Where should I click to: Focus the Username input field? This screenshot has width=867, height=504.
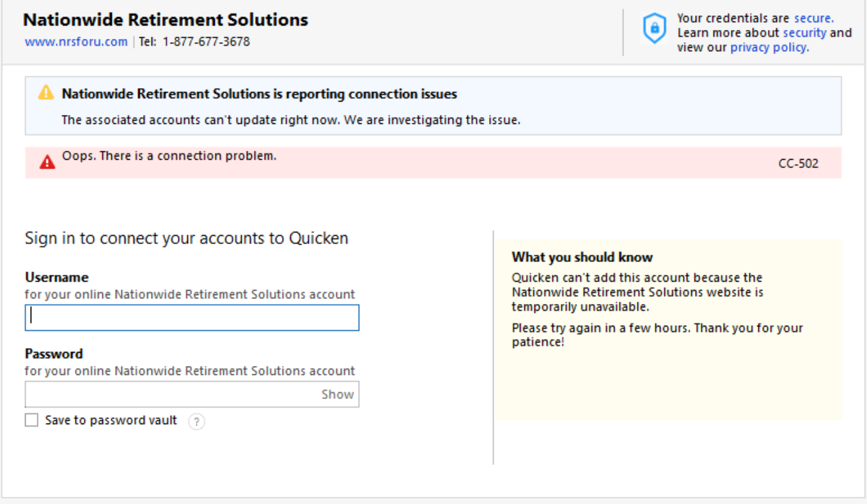tap(192, 317)
